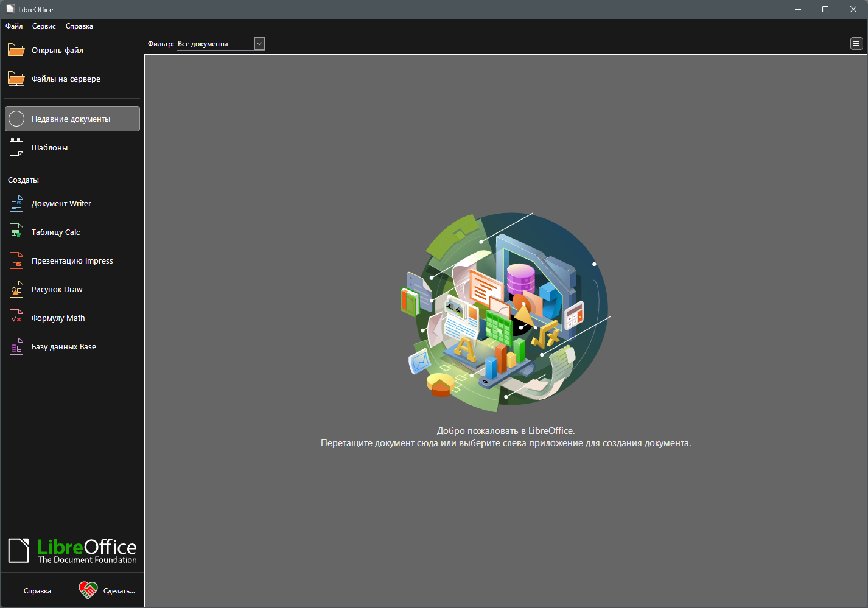Close the LibreOffice window

coord(853,9)
